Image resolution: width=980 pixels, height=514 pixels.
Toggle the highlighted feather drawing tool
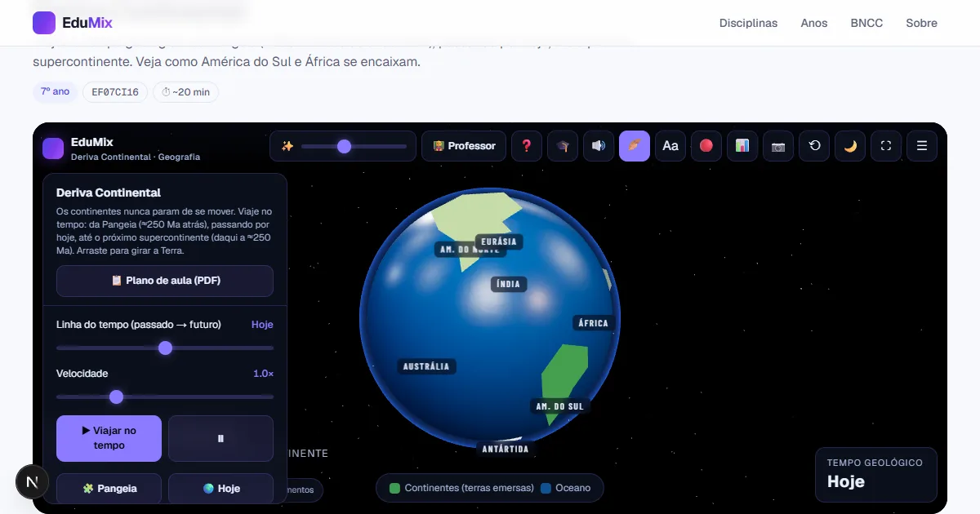(x=635, y=146)
